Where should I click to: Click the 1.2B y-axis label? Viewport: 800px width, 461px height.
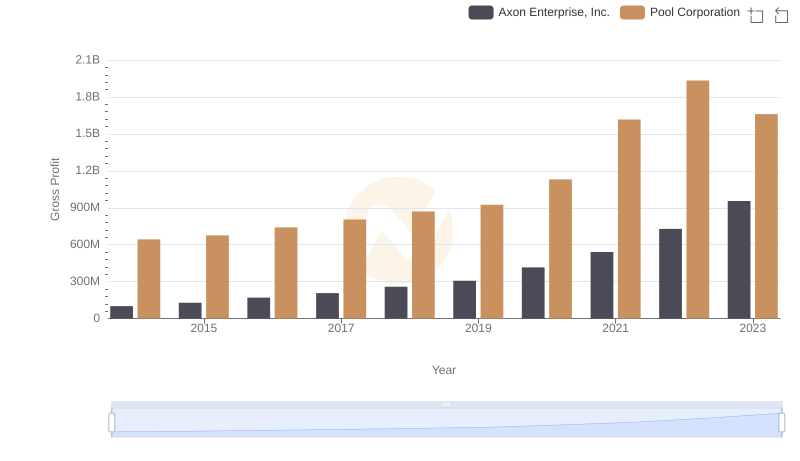click(88, 170)
